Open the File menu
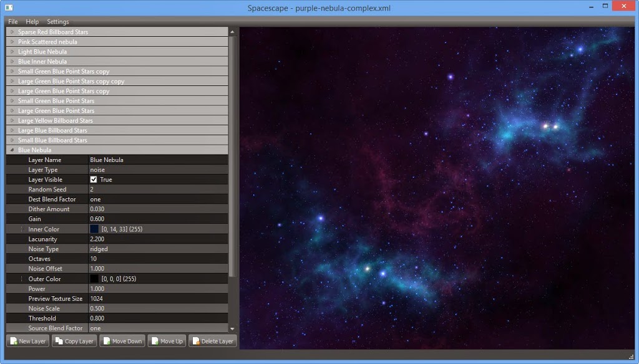 tap(13, 22)
